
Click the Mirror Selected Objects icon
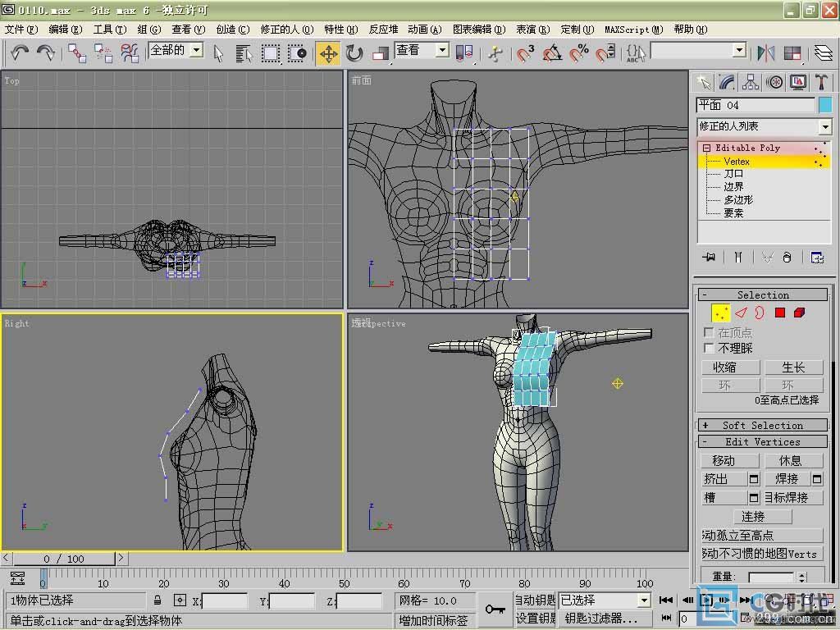pyautogui.click(x=765, y=53)
